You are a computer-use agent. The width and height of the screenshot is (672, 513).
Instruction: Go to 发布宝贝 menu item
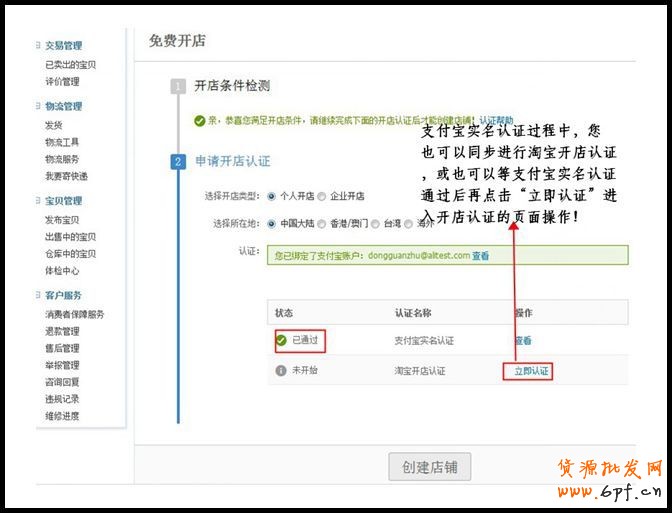pyautogui.click(x=62, y=219)
